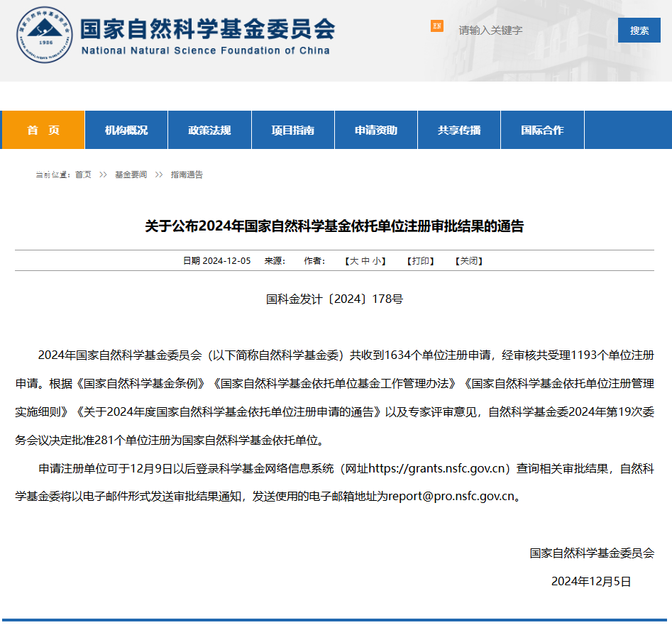Image resolution: width=672 pixels, height=625 pixels.
Task: Set font size to 中
Action: (x=365, y=261)
